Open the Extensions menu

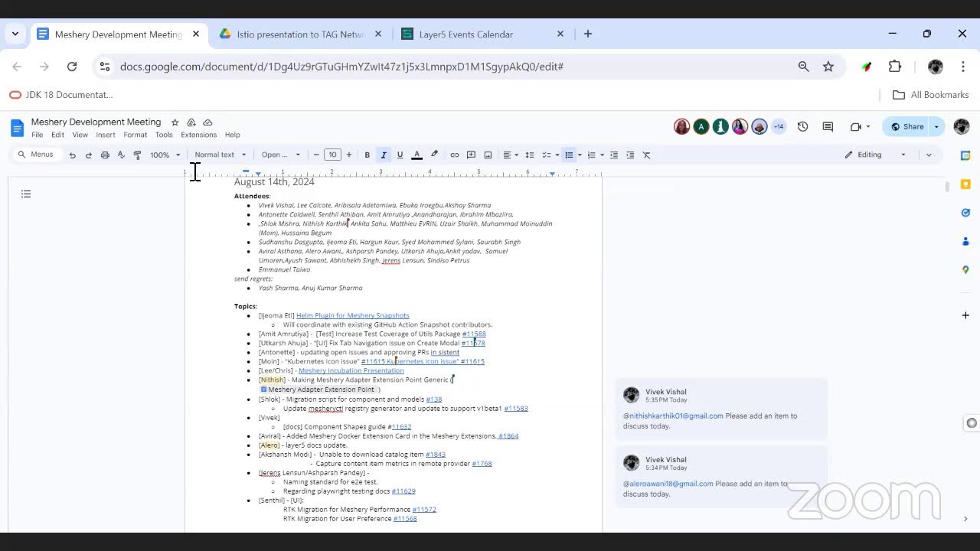[198, 135]
